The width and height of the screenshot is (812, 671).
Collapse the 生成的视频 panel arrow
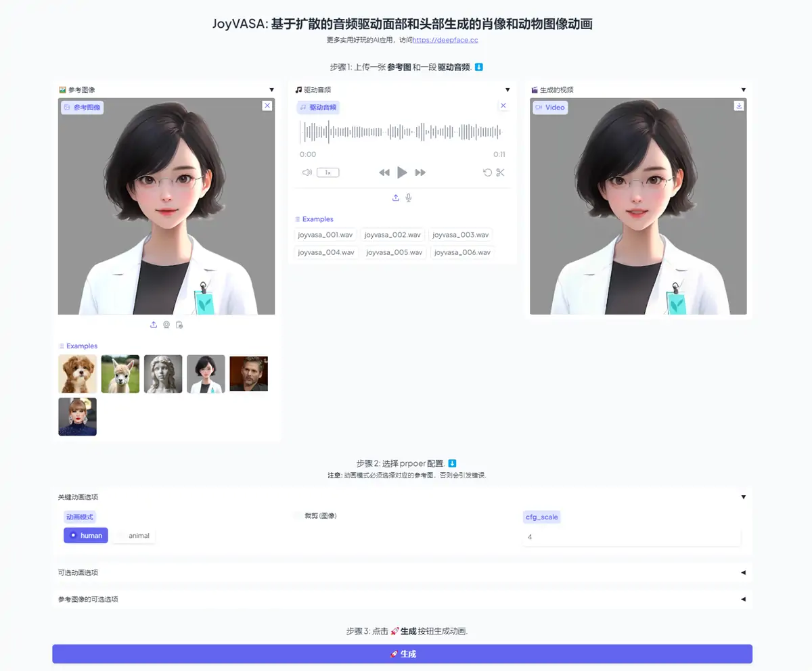tap(744, 89)
